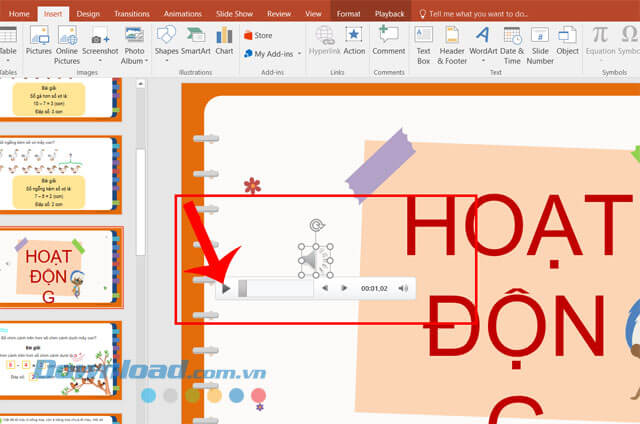
Task: Skip forward in the audio clip
Action: pyautogui.click(x=344, y=289)
